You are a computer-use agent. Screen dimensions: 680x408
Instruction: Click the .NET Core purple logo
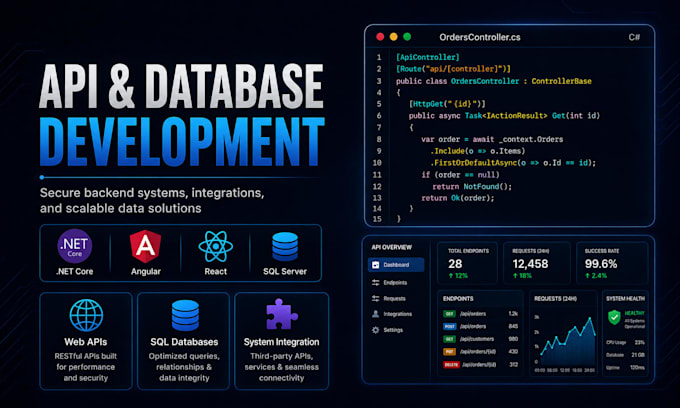pos(75,246)
